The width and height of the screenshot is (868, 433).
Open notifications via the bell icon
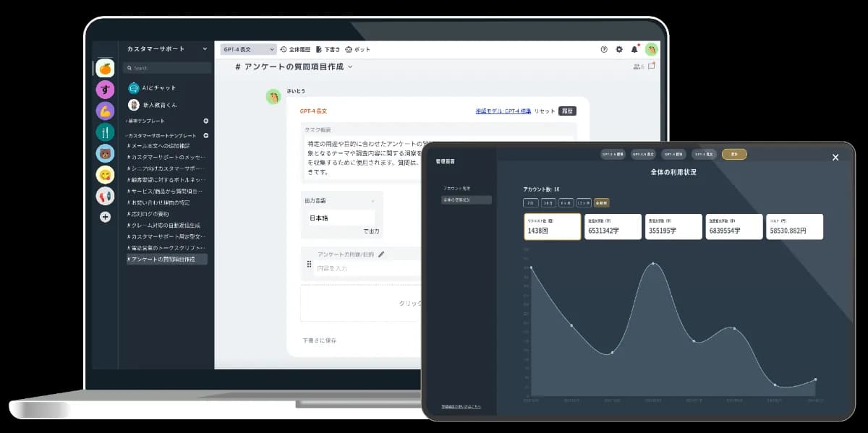[634, 49]
